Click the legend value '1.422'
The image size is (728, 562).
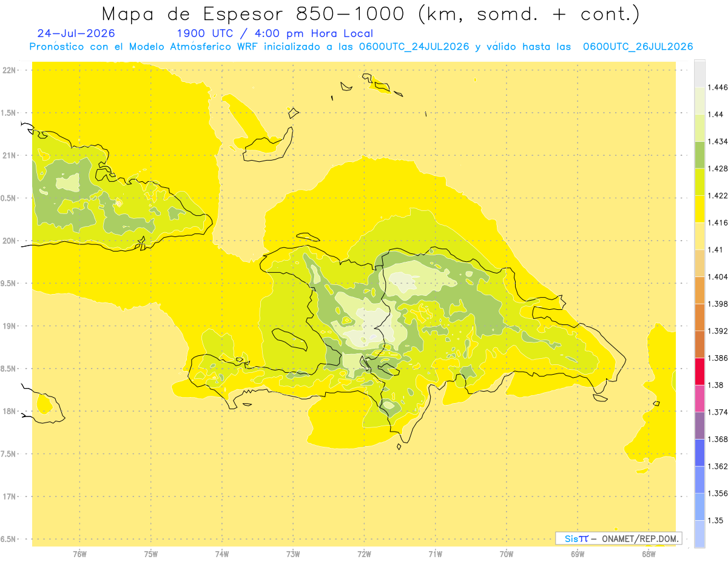pyautogui.click(x=718, y=196)
